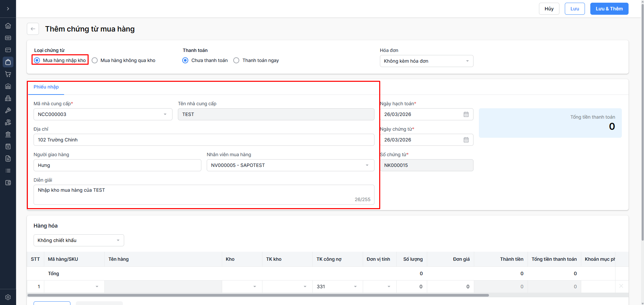The image size is (644, 305).
Task: Expand the Không chiết khấu dropdown
Action: click(x=79, y=240)
